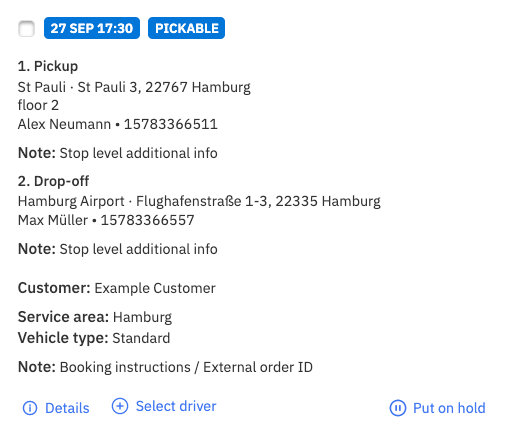Click the PICKABLE status badge
Image resolution: width=508 pixels, height=439 pixels.
186,28
